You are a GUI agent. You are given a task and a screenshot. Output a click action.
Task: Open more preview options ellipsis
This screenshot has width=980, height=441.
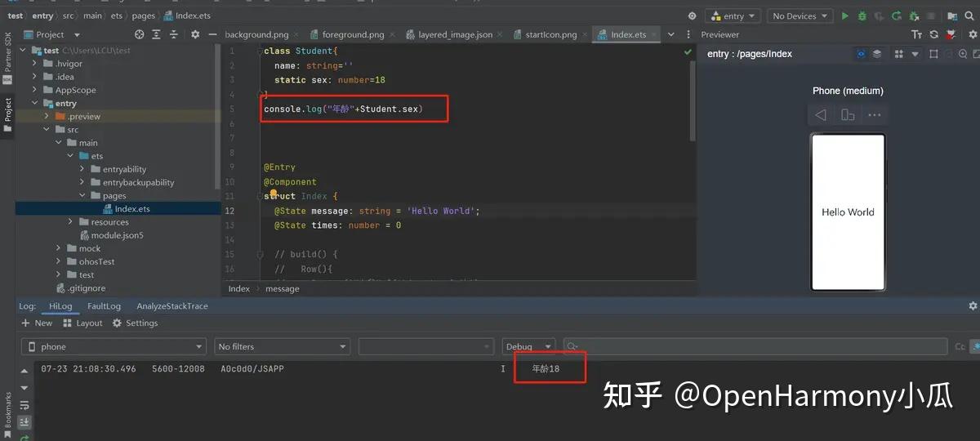pos(875,115)
